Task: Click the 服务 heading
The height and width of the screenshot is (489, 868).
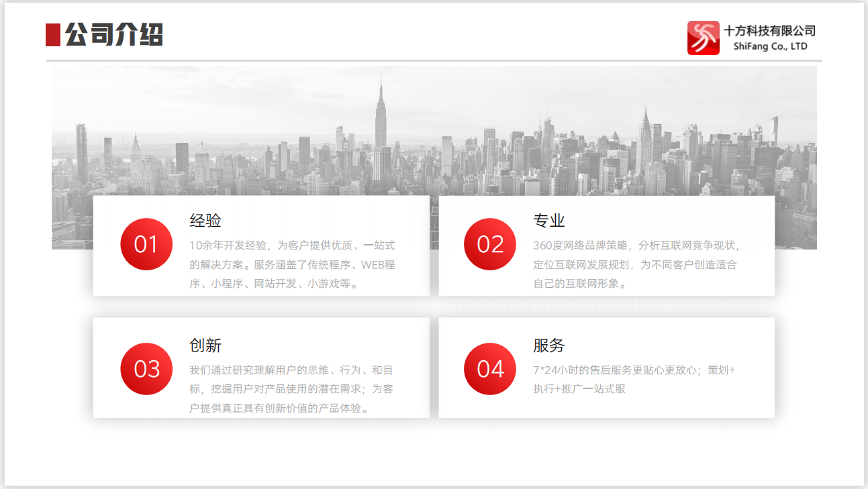Action: pyautogui.click(x=549, y=345)
